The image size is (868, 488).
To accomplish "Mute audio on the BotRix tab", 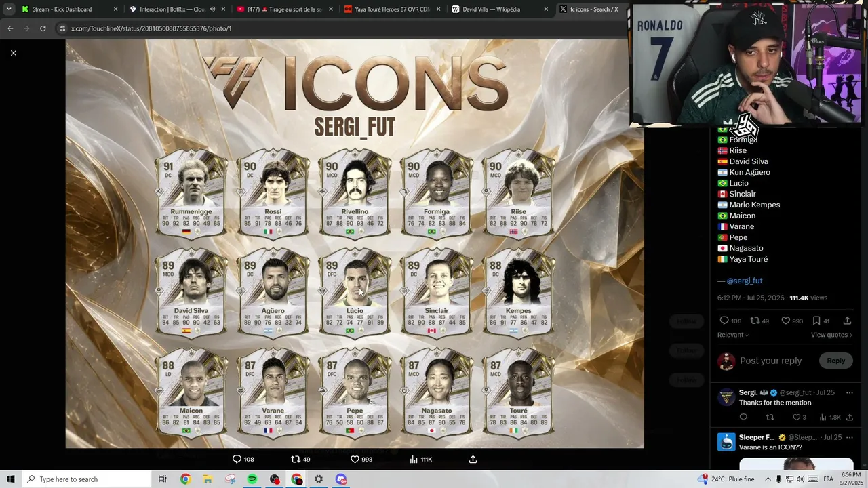I will coord(212,9).
